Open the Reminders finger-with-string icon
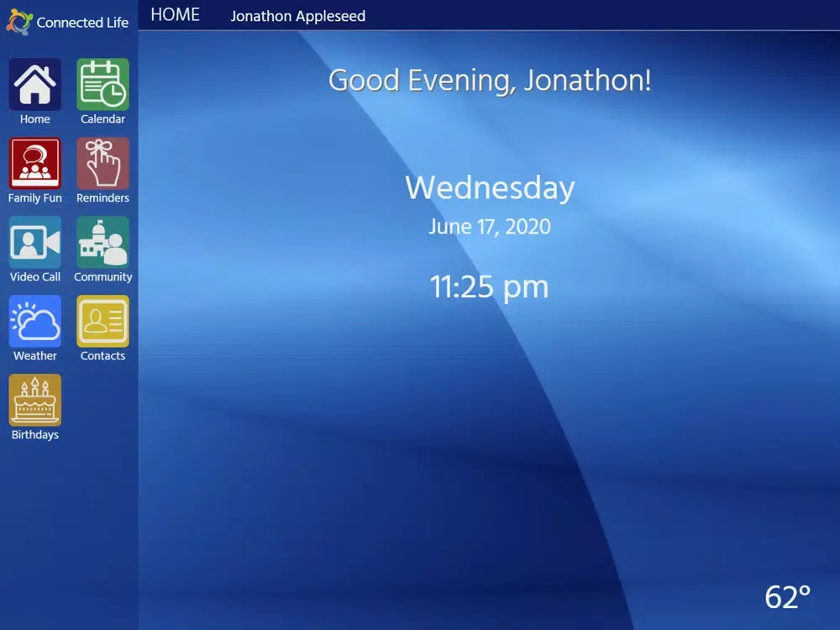Image resolution: width=840 pixels, height=630 pixels. pos(102,163)
